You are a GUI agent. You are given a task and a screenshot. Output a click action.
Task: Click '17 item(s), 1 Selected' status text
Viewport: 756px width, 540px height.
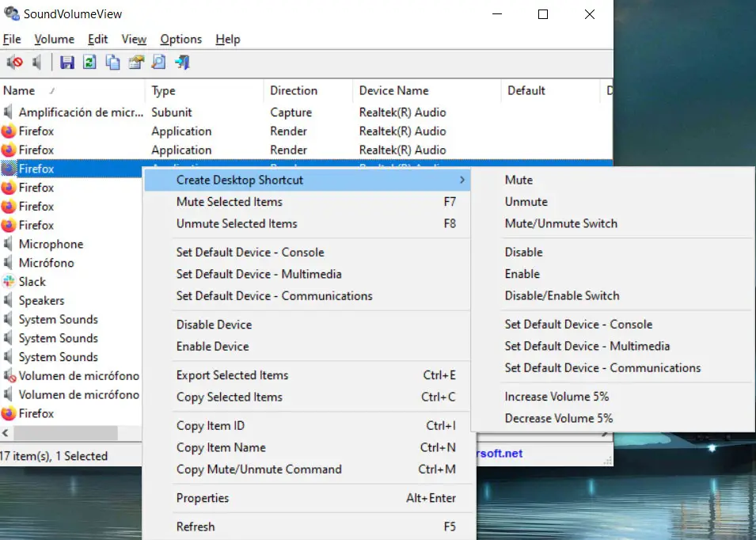(54, 456)
